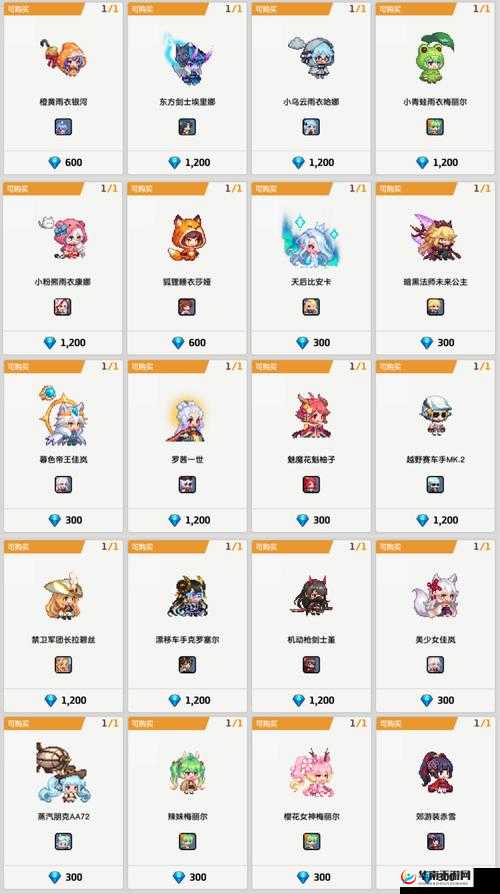The image size is (500, 894).
Task: Click the hero portrait icon under 小粉熊雨衣康娜
Action: click(63, 307)
